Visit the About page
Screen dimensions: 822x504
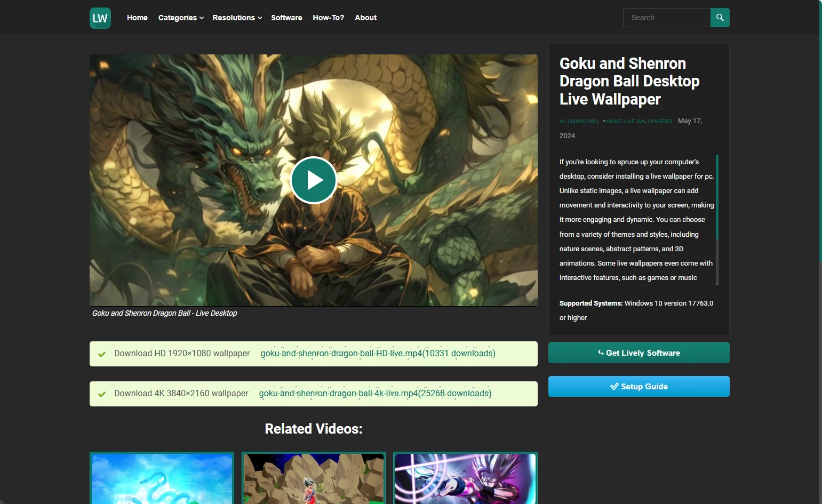click(x=365, y=18)
